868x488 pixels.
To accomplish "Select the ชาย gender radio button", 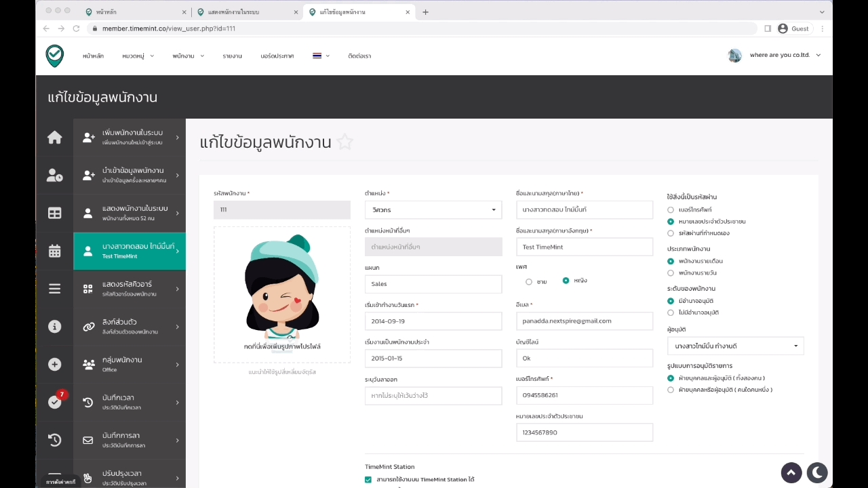I will click(529, 281).
